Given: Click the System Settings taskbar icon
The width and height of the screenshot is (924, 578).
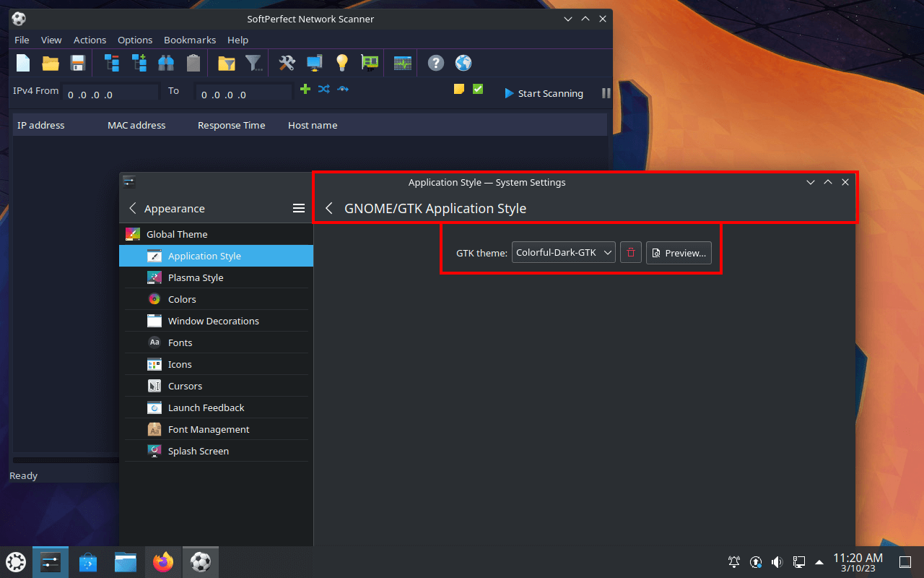Looking at the screenshot, I should pyautogui.click(x=51, y=562).
